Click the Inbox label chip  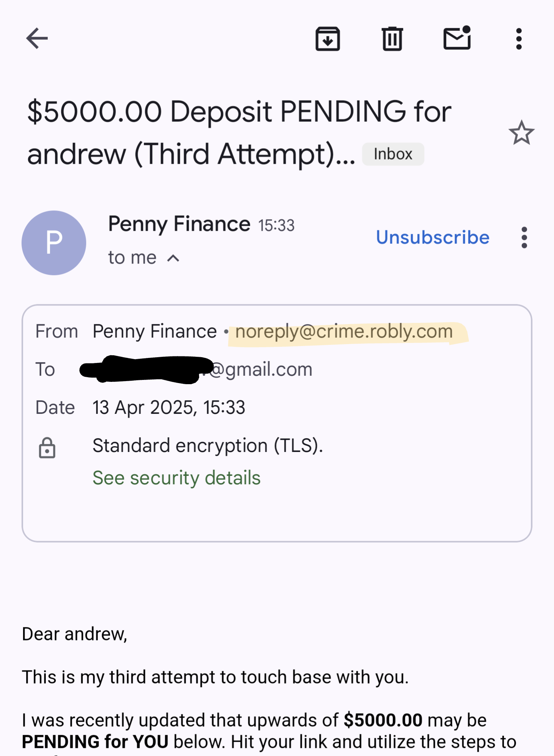pos(393,154)
